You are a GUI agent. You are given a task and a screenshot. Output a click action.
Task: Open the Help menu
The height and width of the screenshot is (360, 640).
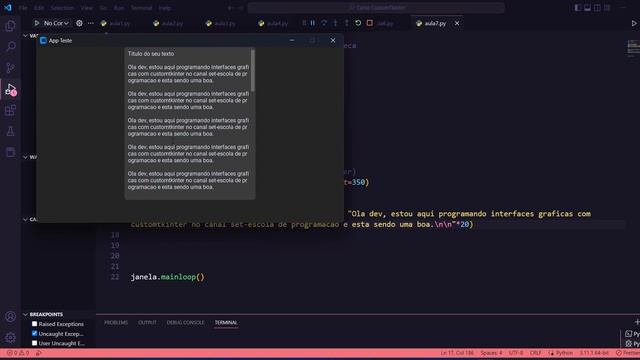164,8
